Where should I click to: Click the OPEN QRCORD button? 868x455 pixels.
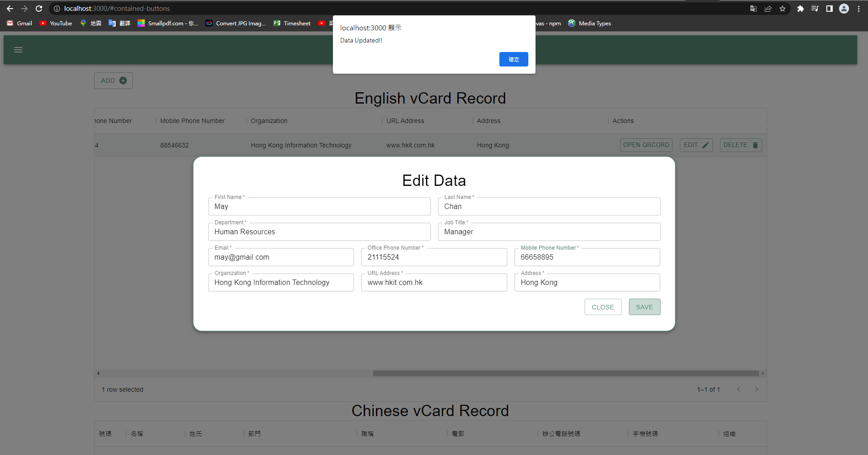click(x=646, y=145)
